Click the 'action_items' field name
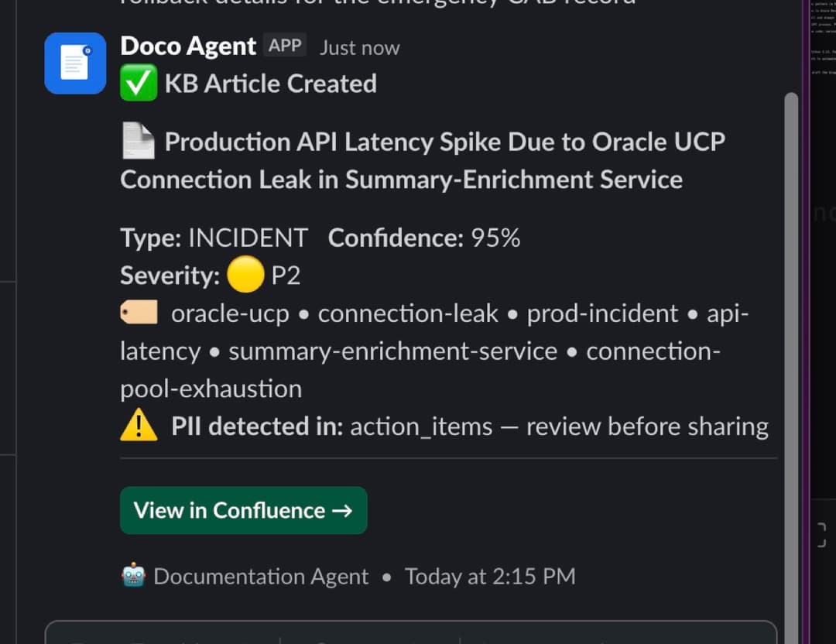The width and height of the screenshot is (836, 644). pyautogui.click(x=421, y=427)
